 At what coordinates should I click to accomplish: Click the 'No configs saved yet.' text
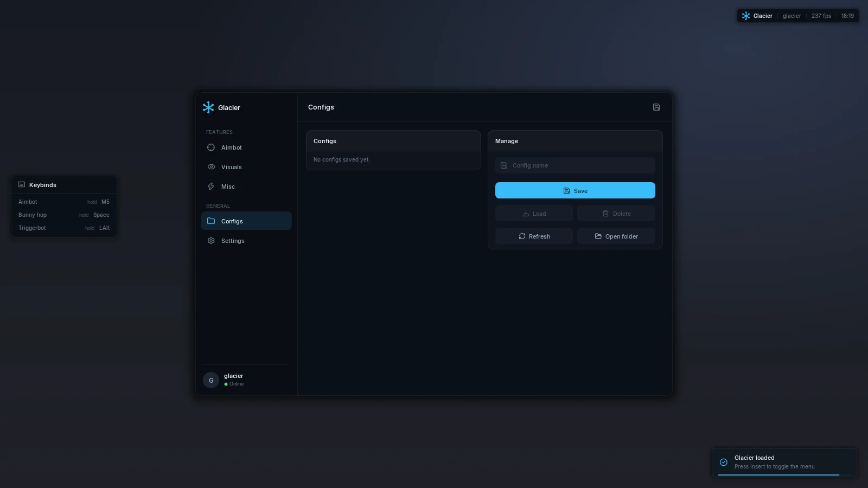pyautogui.click(x=341, y=159)
